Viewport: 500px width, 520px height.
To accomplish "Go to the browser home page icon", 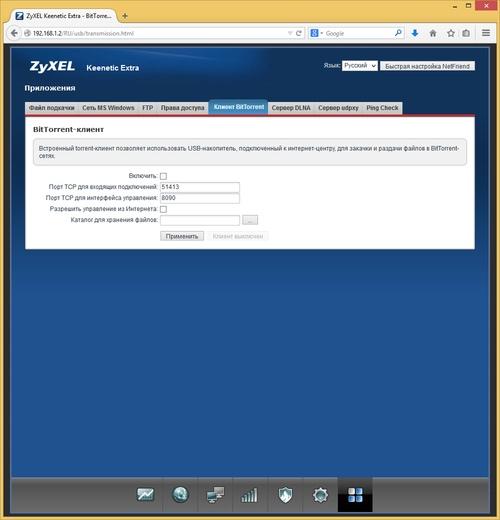I will pyautogui.click(x=433, y=33).
